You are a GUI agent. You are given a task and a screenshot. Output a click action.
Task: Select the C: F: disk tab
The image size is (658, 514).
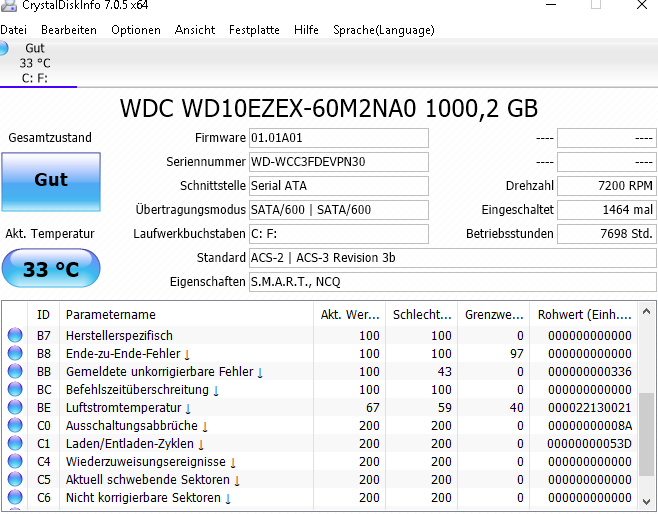(38, 63)
